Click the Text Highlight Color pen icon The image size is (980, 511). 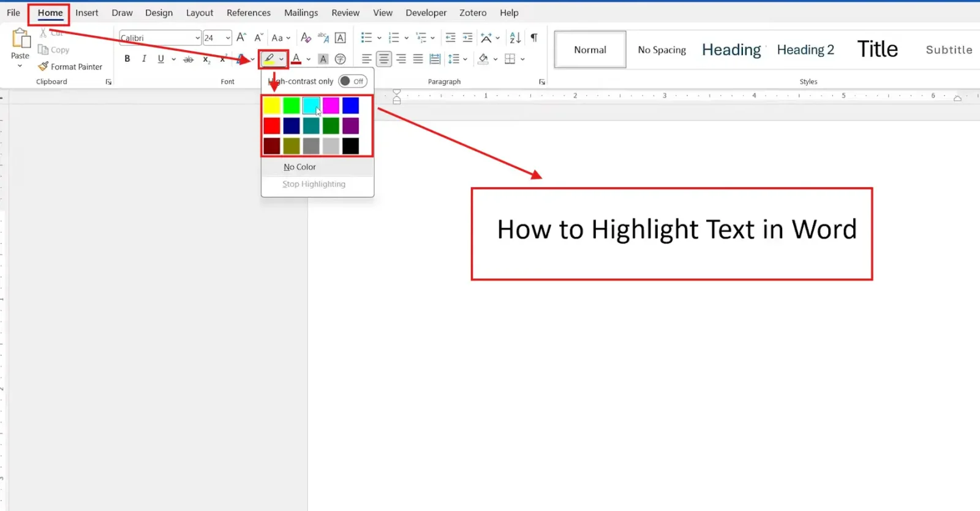(269, 59)
